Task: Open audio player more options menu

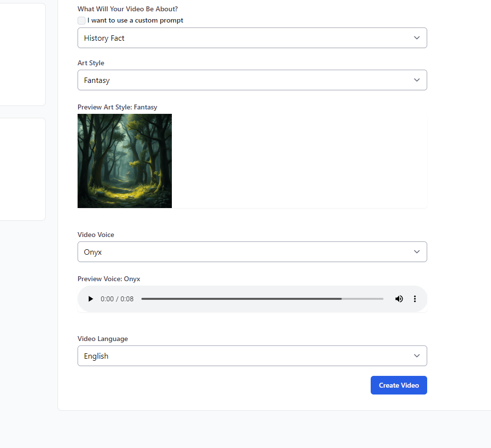Action: 414,299
